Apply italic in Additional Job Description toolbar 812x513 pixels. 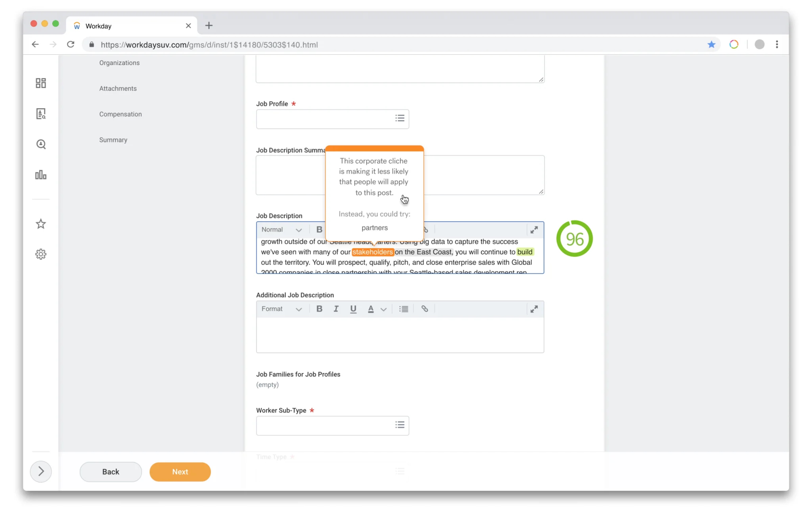click(336, 309)
